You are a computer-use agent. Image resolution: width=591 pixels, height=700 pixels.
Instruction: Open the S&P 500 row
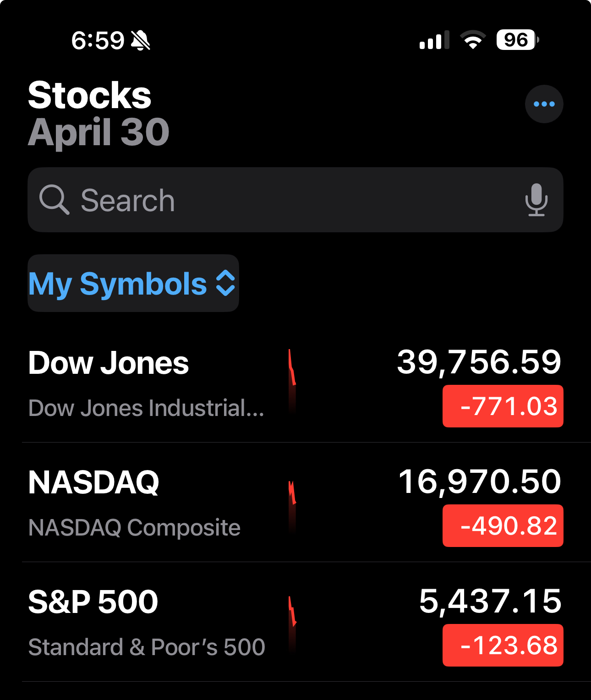tap(295, 622)
